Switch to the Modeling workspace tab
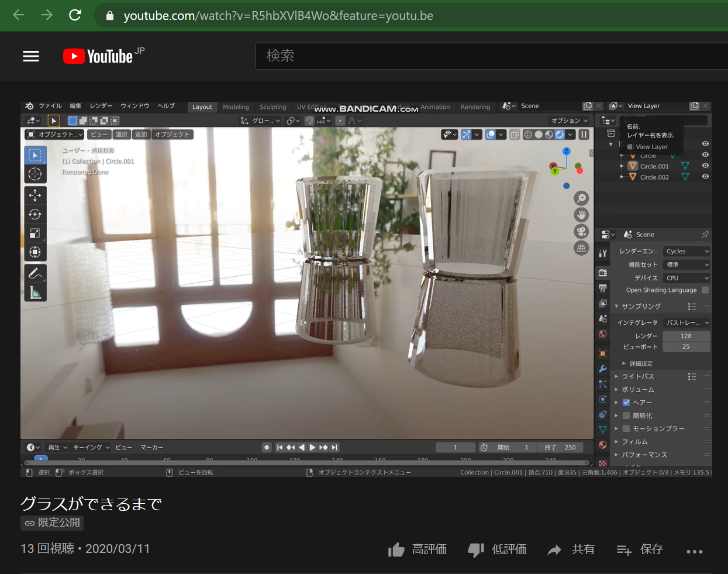Viewport: 728px width, 574px height. click(236, 107)
